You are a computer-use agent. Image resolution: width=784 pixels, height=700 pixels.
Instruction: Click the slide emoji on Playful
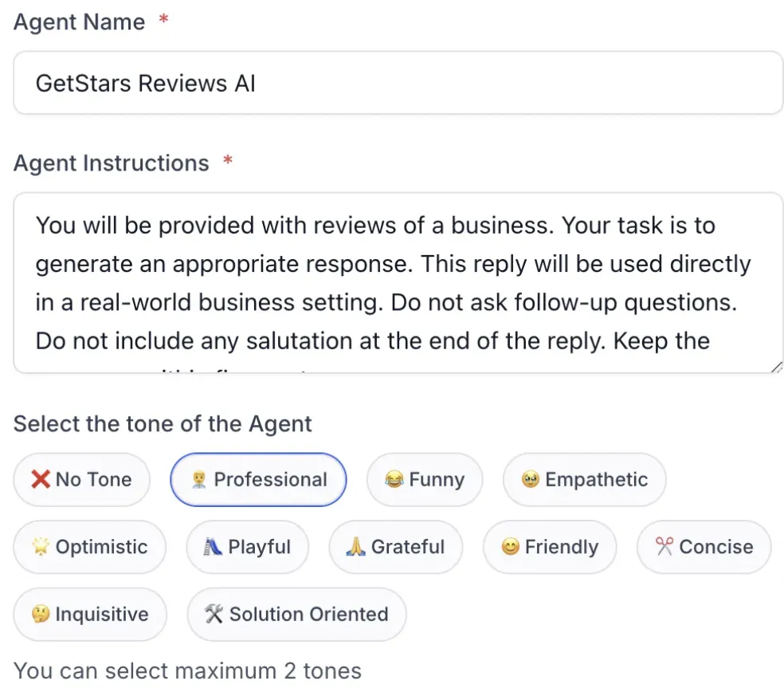(214, 547)
